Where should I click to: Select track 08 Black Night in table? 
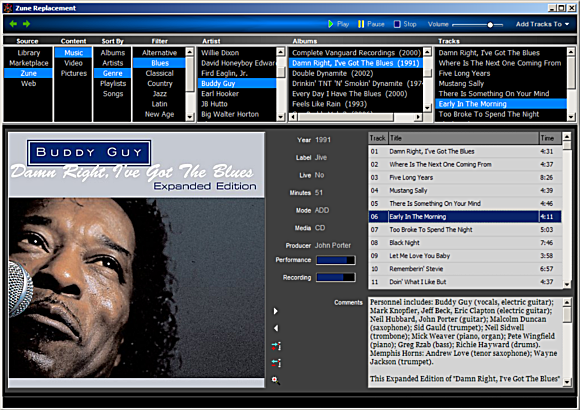[x=465, y=243]
